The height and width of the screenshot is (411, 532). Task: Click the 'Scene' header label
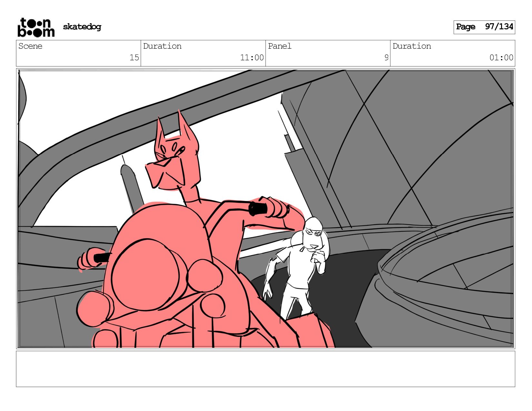(x=30, y=46)
